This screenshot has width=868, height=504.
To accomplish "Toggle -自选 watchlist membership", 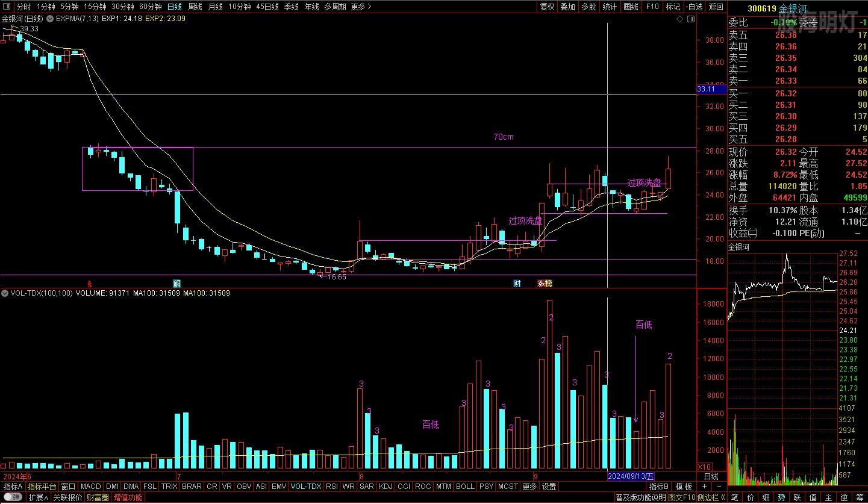I will [x=695, y=7].
